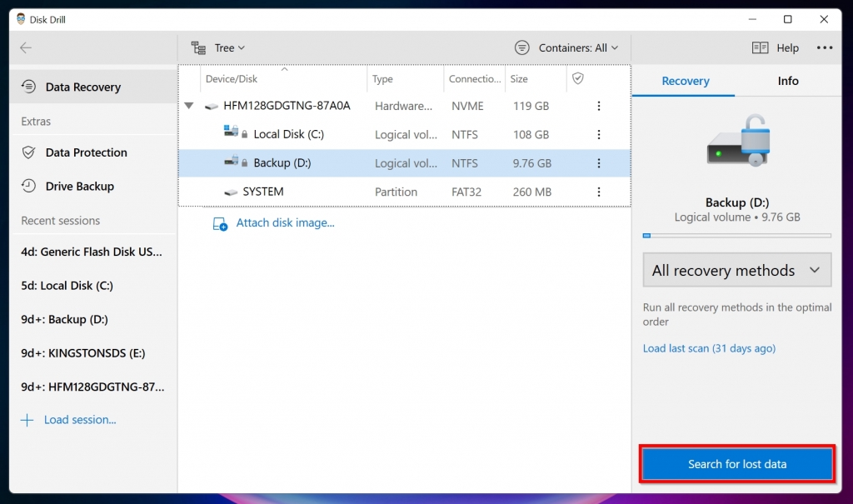Click the back arrow navigation icon

[x=26, y=47]
